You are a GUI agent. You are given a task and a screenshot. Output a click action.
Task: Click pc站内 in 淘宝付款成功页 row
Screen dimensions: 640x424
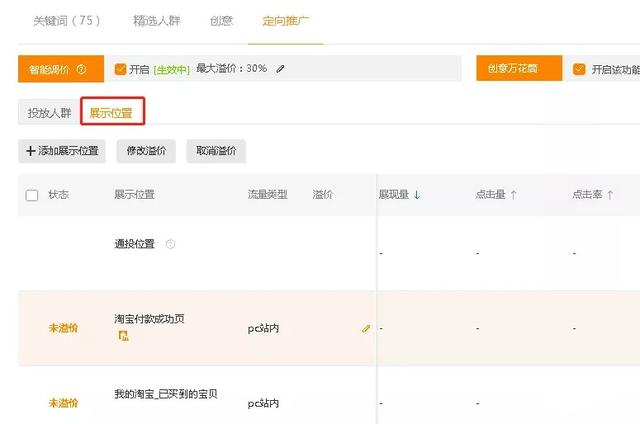263,328
